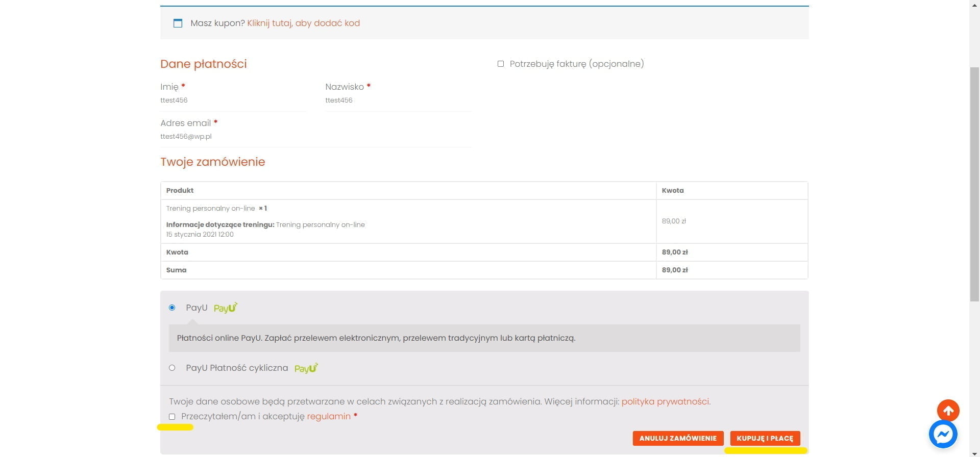Image resolution: width=980 pixels, height=457 pixels.
Task: Click the Imię input field
Action: 233,100
